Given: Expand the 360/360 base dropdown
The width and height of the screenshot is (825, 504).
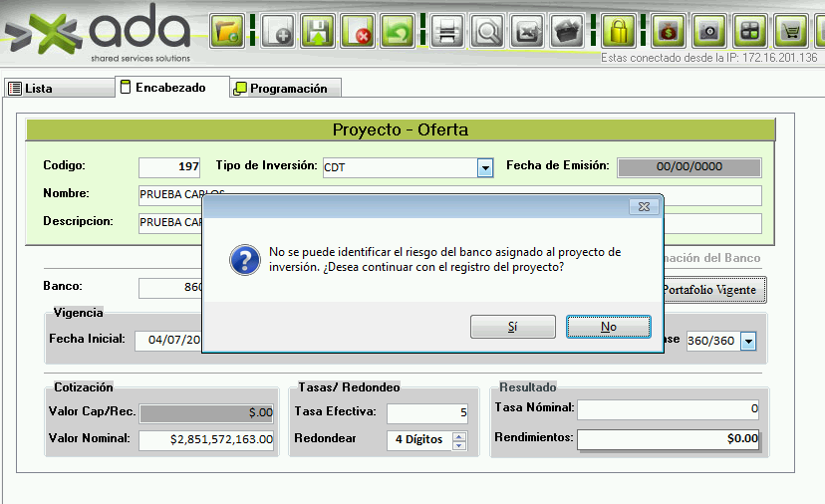Looking at the screenshot, I should point(748,341).
